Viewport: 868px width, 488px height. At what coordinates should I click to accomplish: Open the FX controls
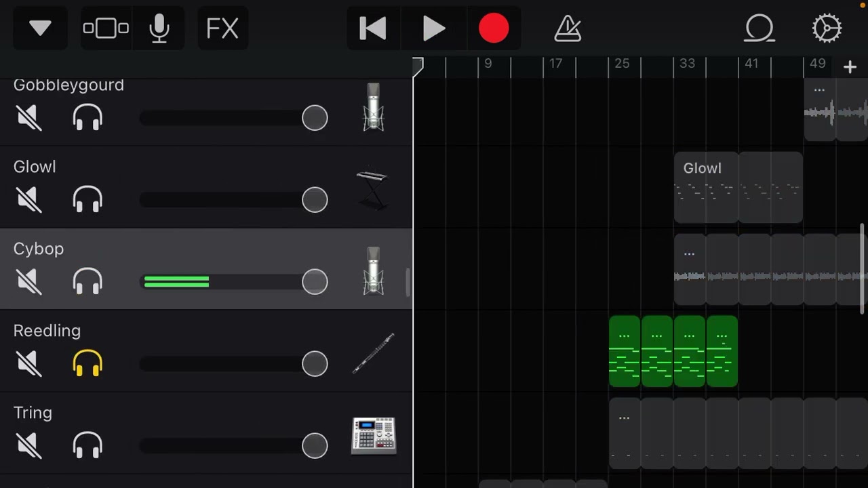222,28
